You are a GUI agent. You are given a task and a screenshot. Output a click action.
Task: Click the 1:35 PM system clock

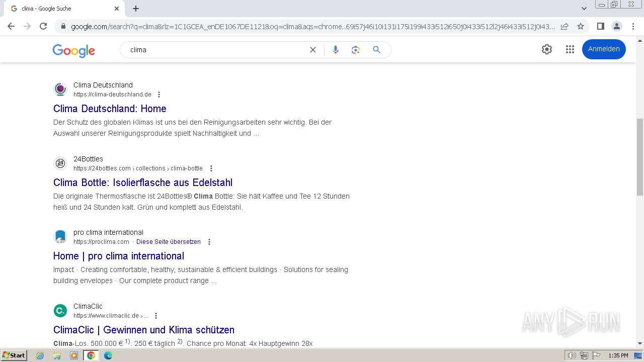point(618,355)
